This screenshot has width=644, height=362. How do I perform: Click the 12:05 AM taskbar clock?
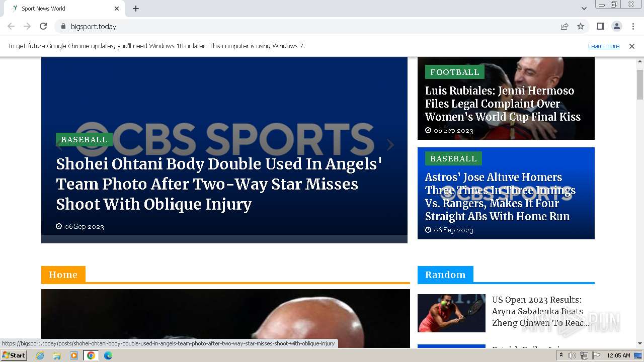pos(618,355)
